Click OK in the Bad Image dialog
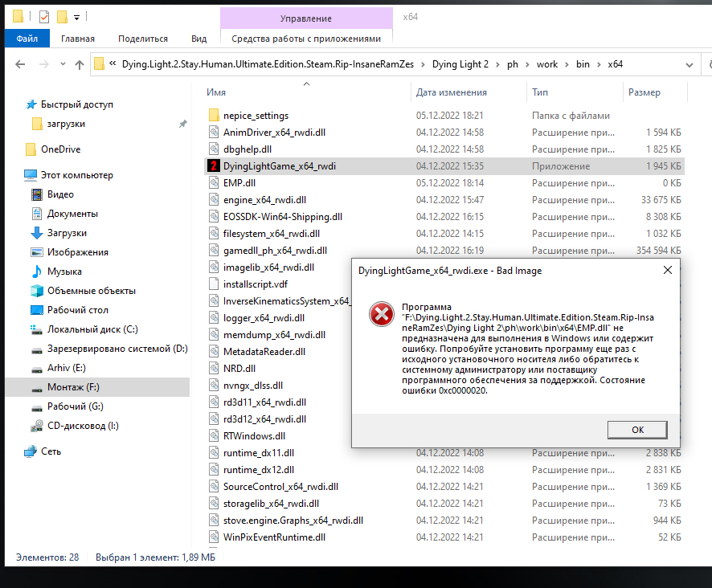This screenshot has height=588, width=712. 637,430
